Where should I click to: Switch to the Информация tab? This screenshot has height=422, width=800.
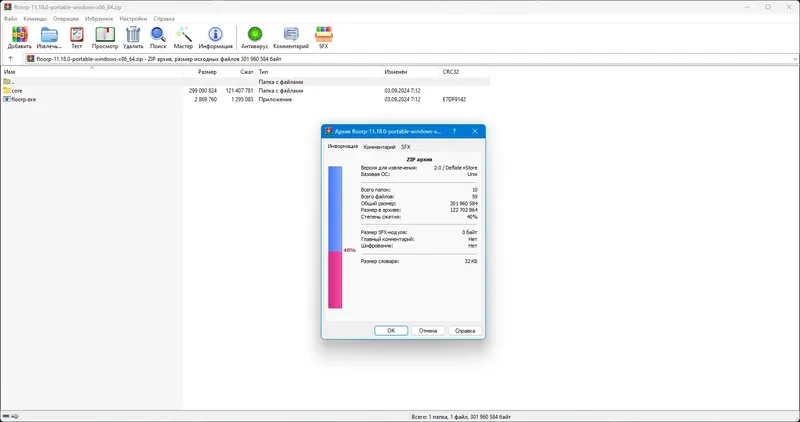(343, 146)
